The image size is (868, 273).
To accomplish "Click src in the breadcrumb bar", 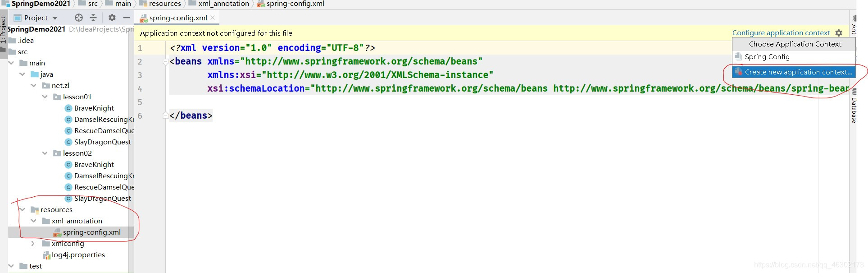I will coord(93,4).
